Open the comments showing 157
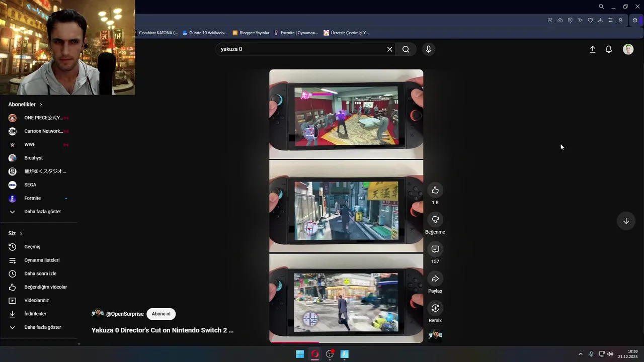Screen dimensions: 644x362 pos(435,249)
